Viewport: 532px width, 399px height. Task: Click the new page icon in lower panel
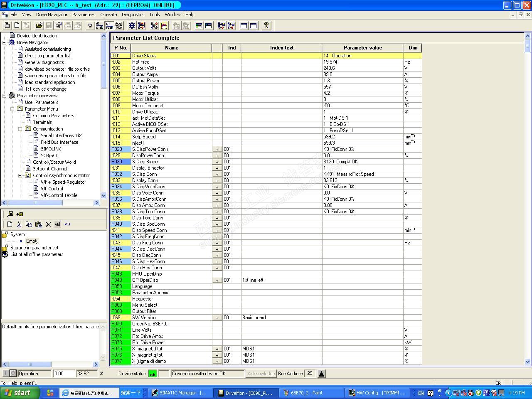pyautogui.click(x=10, y=224)
